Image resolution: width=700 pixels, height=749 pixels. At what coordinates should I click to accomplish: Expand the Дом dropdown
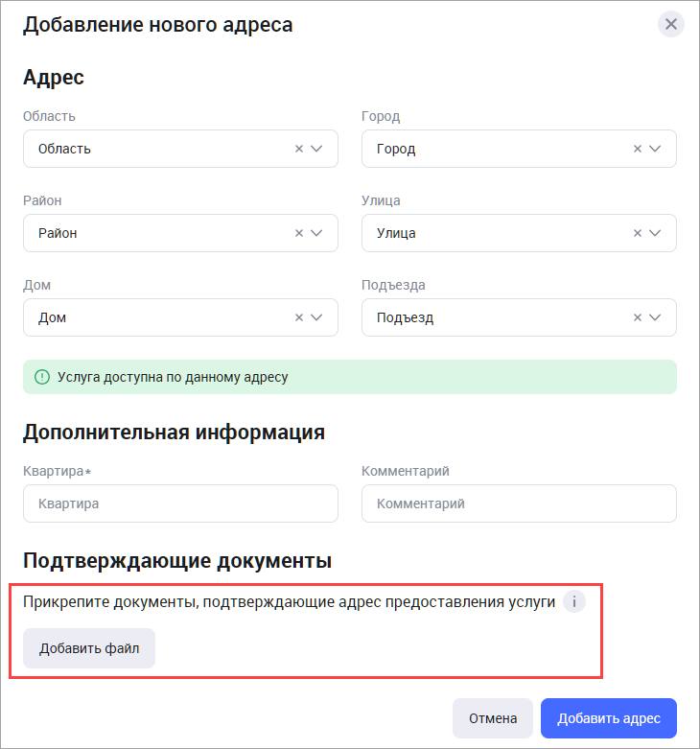point(317,317)
